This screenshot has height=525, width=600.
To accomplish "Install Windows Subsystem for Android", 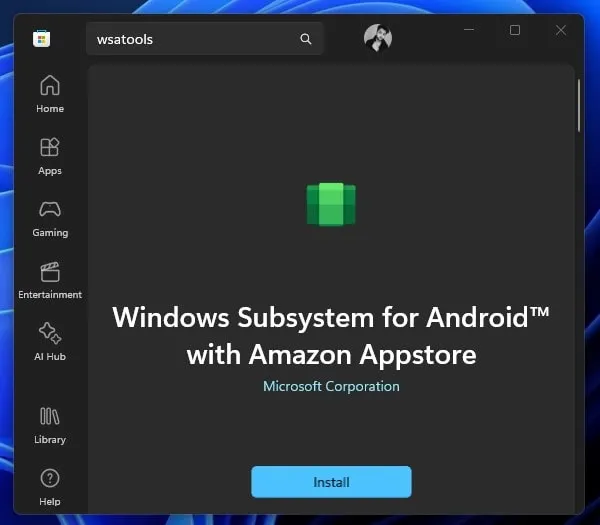I will [331, 482].
